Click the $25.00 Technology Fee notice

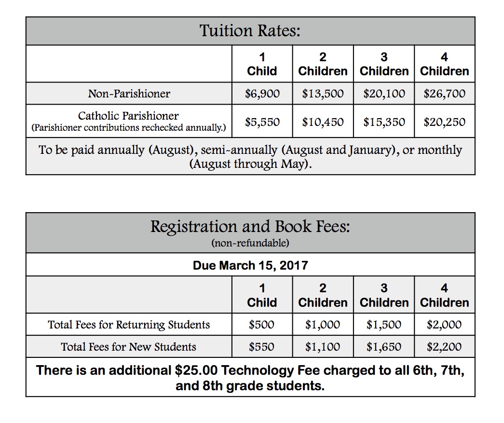tap(250, 378)
